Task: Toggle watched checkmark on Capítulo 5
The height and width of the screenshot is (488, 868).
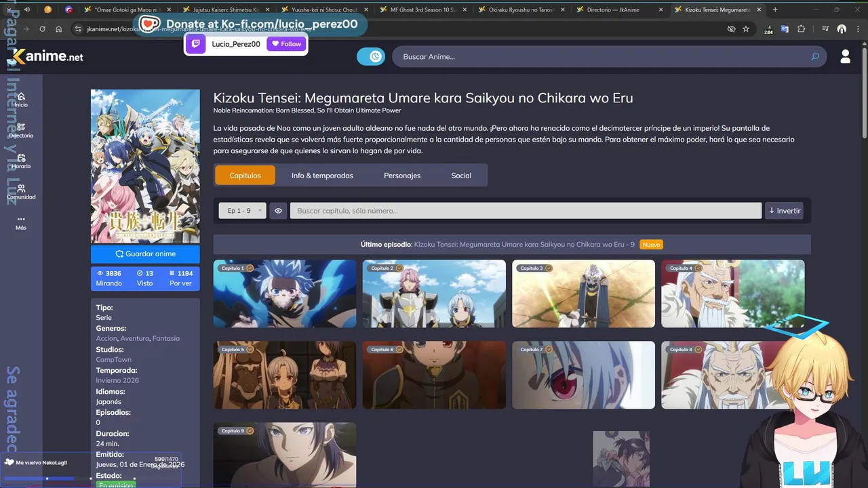Action: click(x=250, y=350)
